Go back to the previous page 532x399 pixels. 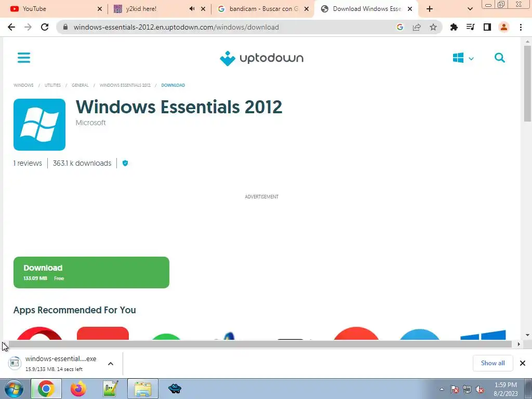[x=11, y=27]
